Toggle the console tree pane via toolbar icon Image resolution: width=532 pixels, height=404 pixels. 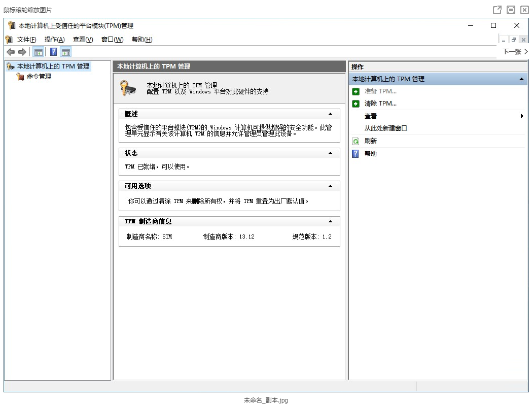[x=38, y=52]
